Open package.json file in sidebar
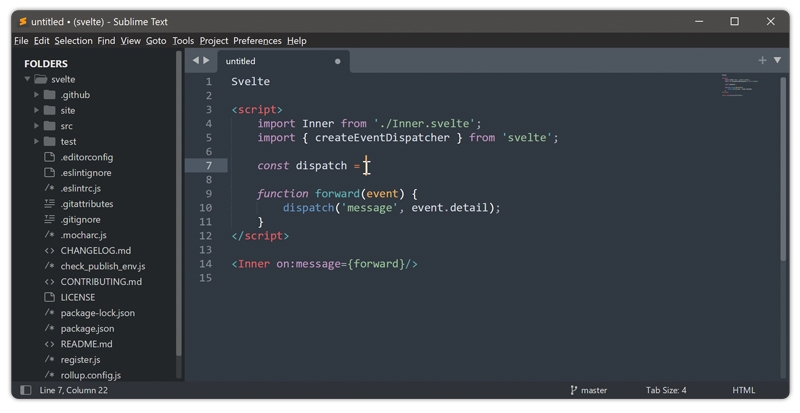 tap(87, 328)
